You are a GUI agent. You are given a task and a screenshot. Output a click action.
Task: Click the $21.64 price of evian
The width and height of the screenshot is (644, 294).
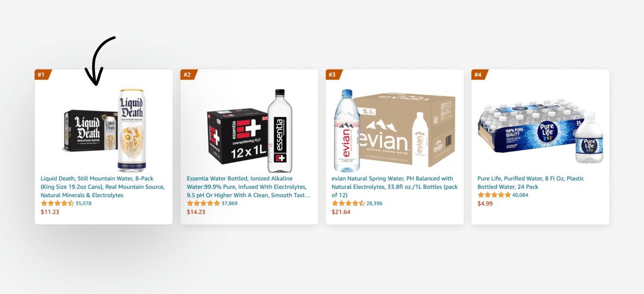tap(341, 212)
